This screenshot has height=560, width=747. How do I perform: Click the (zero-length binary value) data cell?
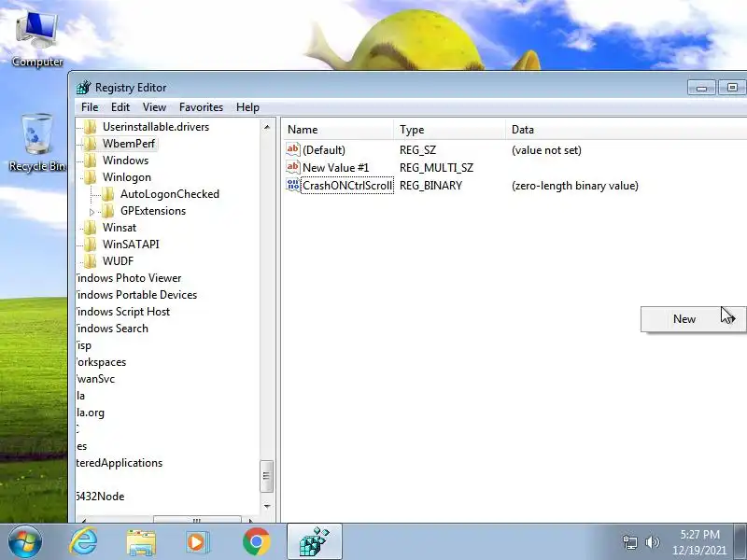[575, 186]
